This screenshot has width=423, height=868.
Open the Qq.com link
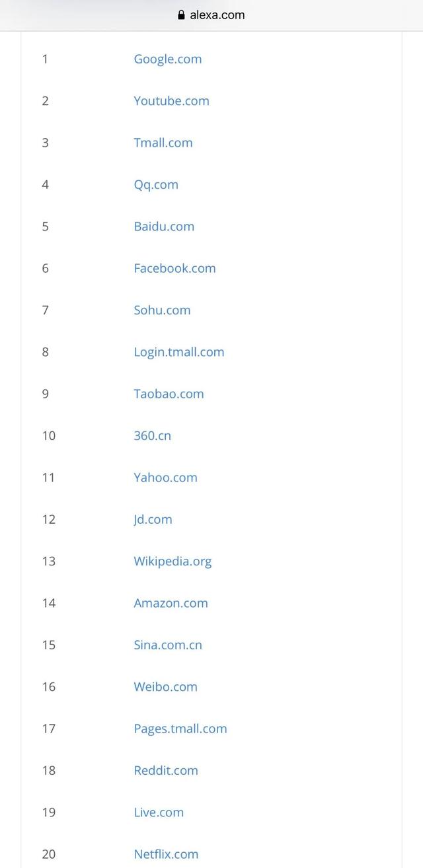tap(156, 184)
